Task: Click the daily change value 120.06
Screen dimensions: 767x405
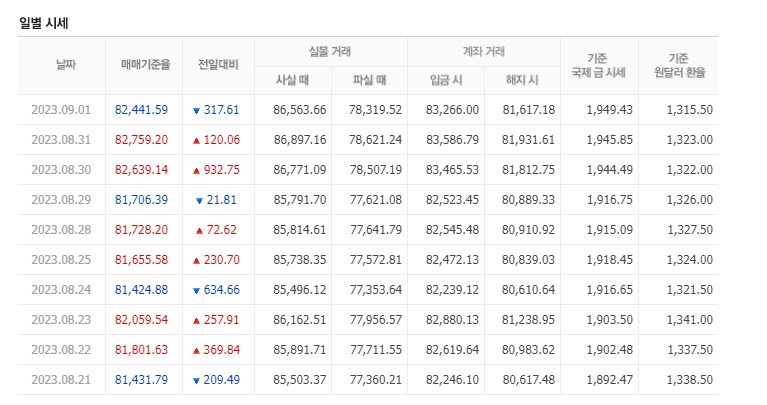Action: pos(222,140)
